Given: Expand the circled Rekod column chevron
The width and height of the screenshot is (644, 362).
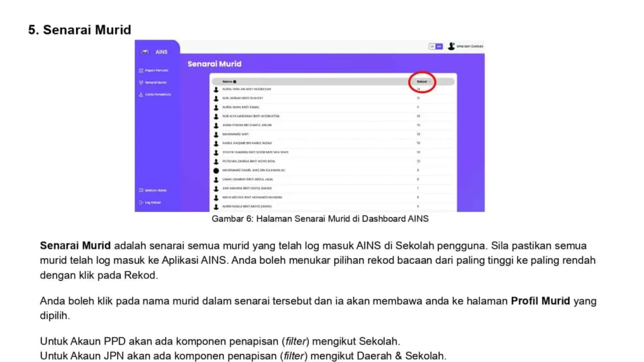Looking at the screenshot, I should click(x=430, y=82).
